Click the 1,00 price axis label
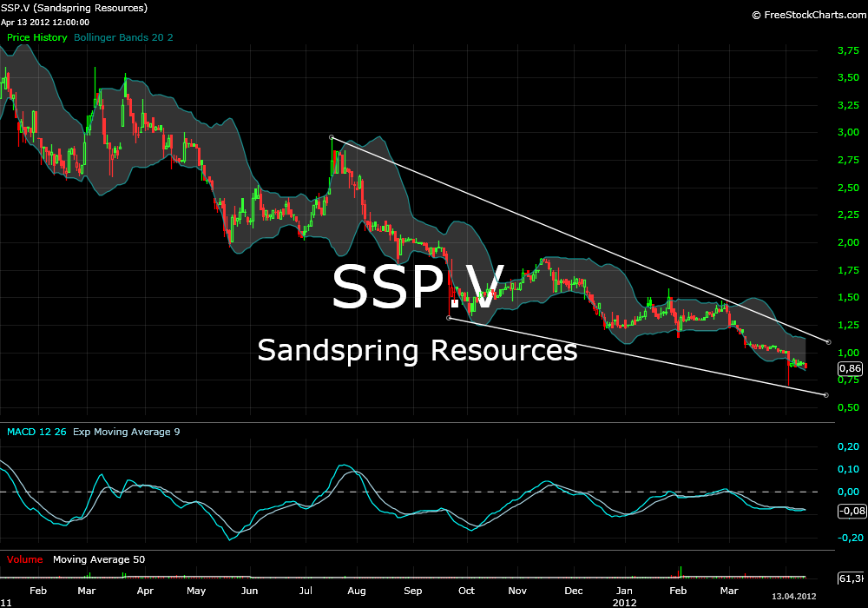Screen dimensions: 868x608 (849, 354)
